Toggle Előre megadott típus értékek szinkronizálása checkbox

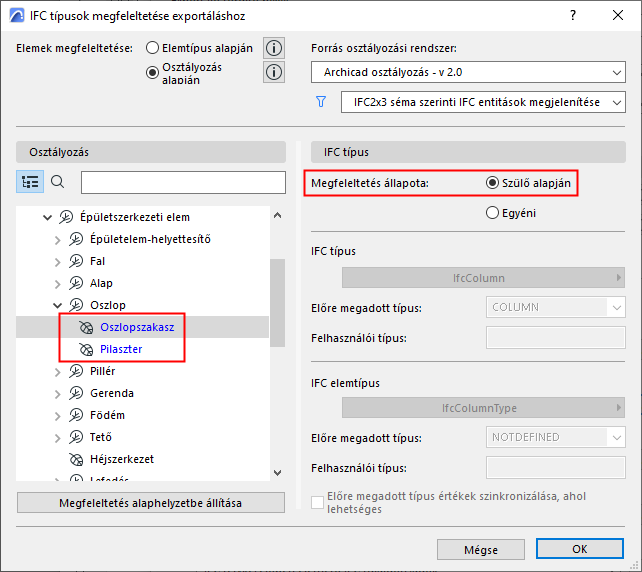pyautogui.click(x=317, y=502)
